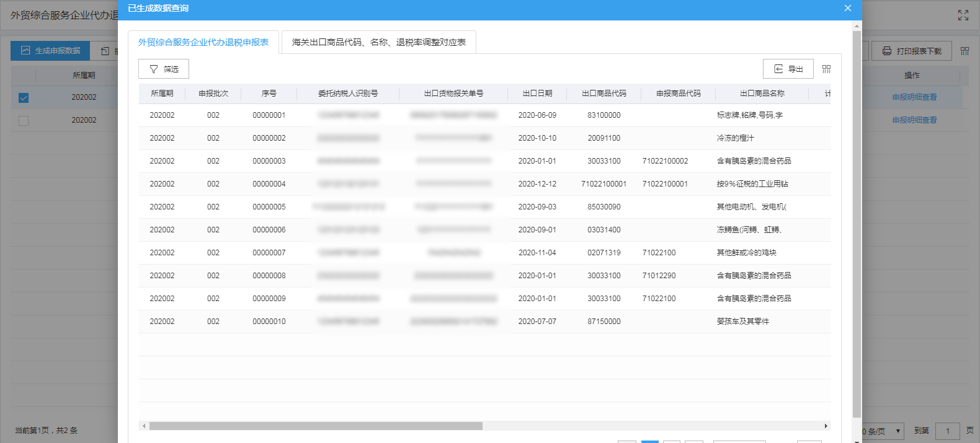Image resolution: width=980 pixels, height=443 pixels.
Task: Open background table column settings grid icon
Action: pos(964,51)
